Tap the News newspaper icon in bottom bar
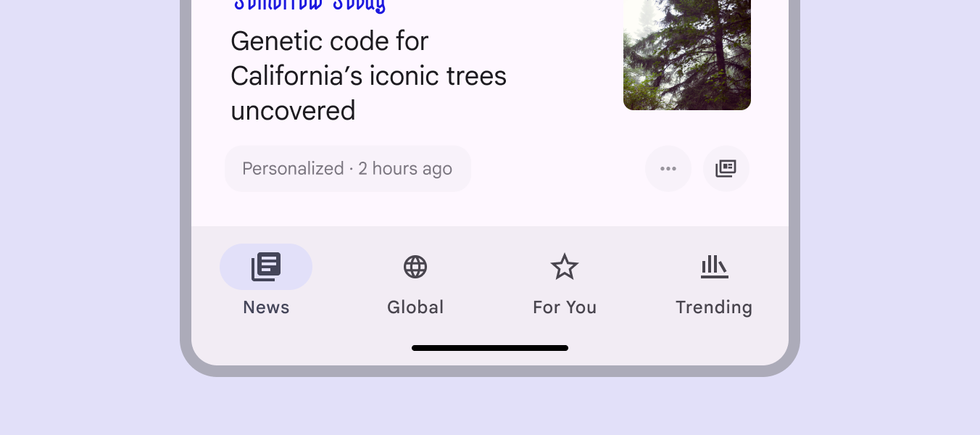The width and height of the screenshot is (980, 435). tap(266, 267)
